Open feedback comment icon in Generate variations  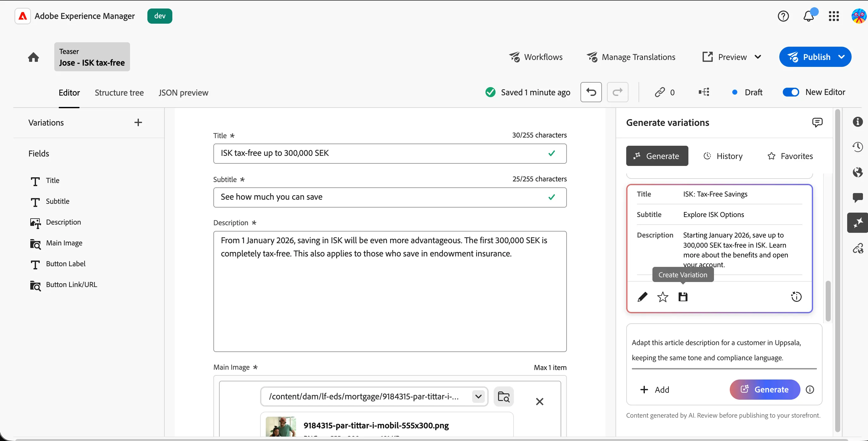click(817, 122)
